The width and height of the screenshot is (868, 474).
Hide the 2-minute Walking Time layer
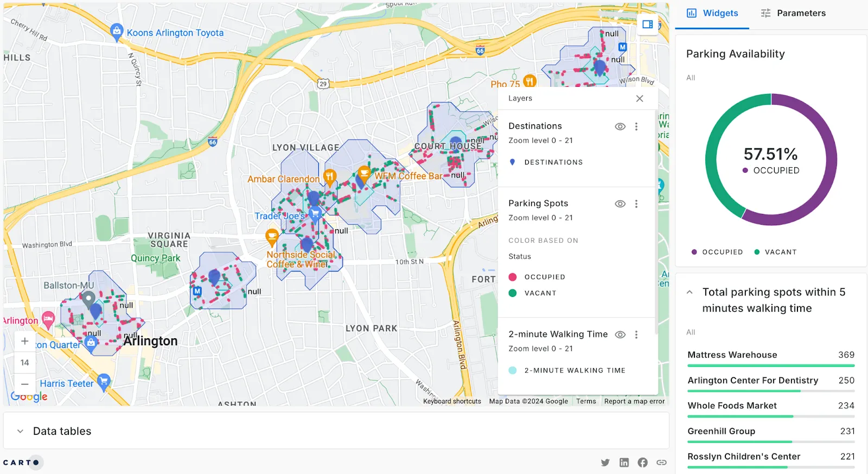coord(620,335)
